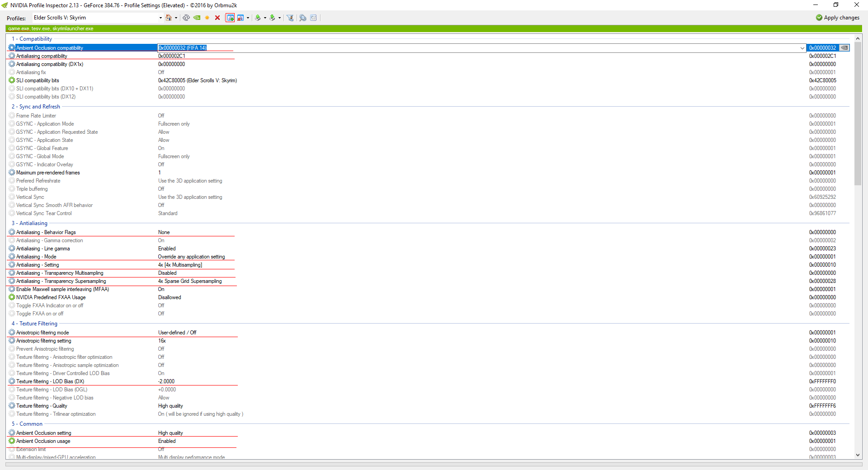Click the scrollbar down arrow
This screenshot has height=470, width=868.
point(858,456)
